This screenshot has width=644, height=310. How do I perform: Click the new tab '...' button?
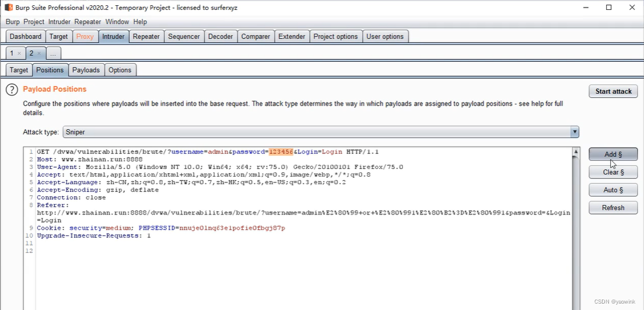54,53
